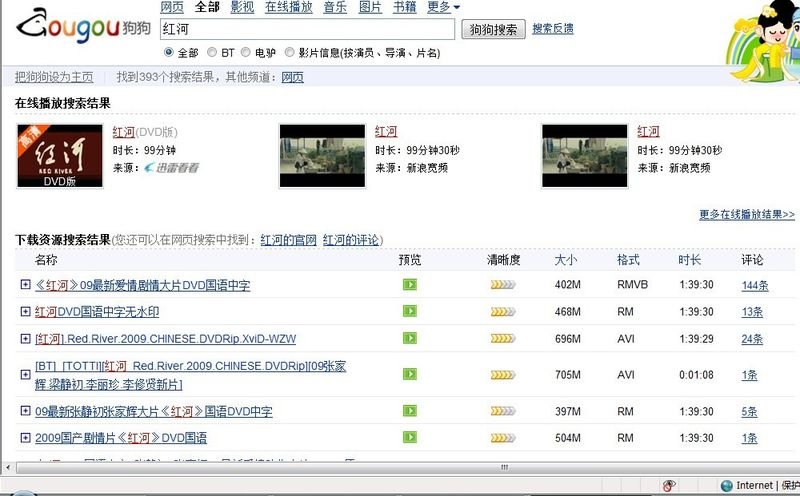Click the 时长 column header

pyautogui.click(x=690, y=260)
